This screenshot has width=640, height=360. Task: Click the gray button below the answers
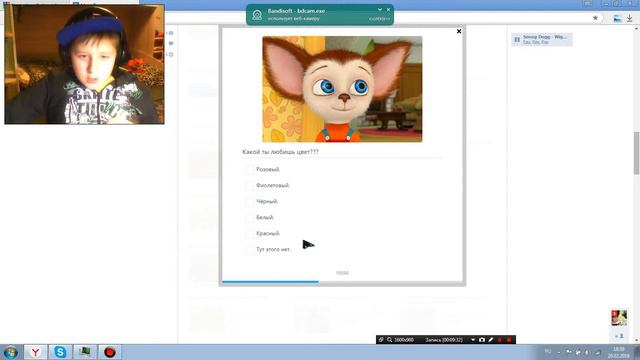(342, 273)
